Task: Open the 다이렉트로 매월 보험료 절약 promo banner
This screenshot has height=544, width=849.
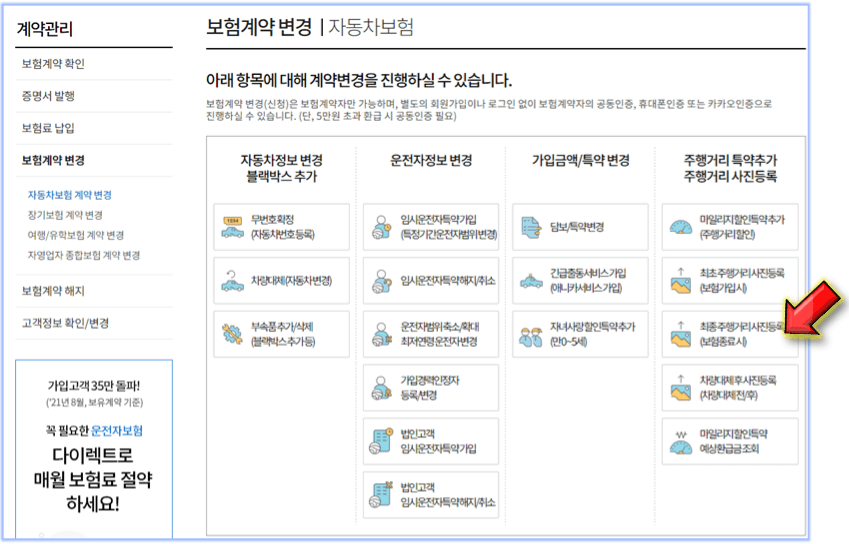Action: coord(94,479)
